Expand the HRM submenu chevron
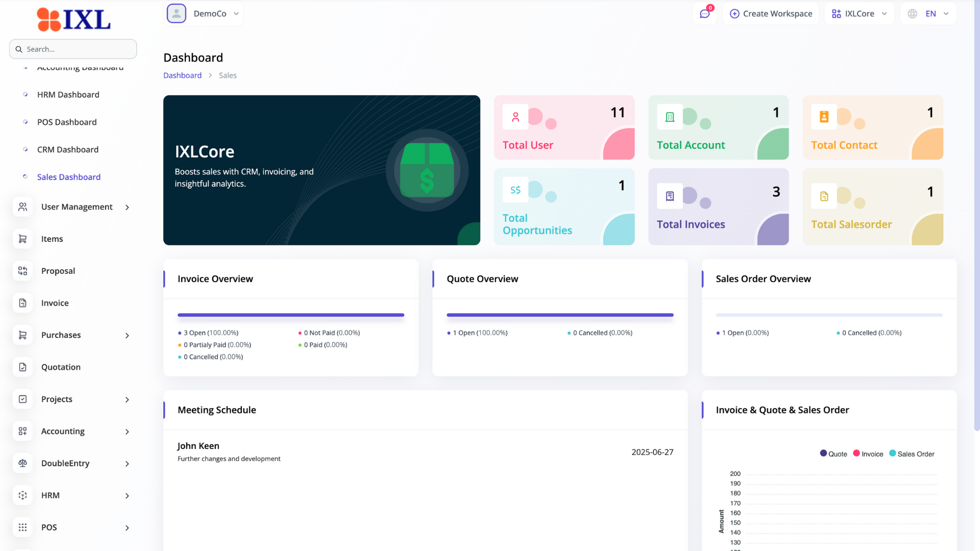This screenshot has height=551, width=980. (127, 496)
